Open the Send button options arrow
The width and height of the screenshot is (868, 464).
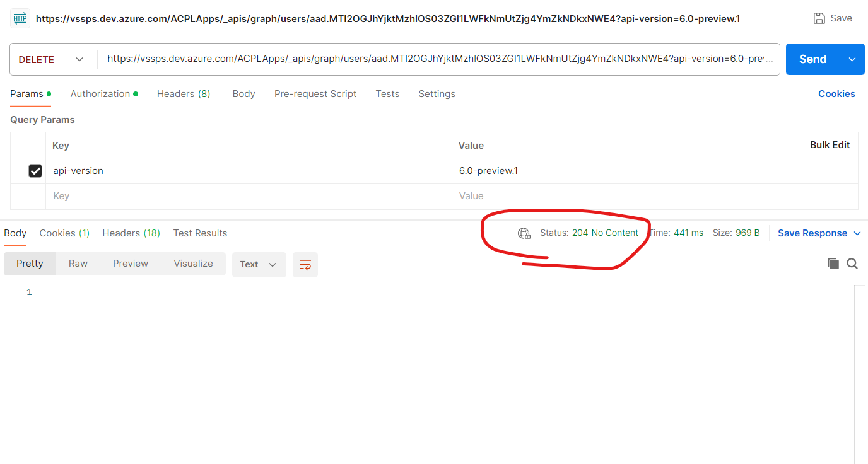click(x=852, y=59)
